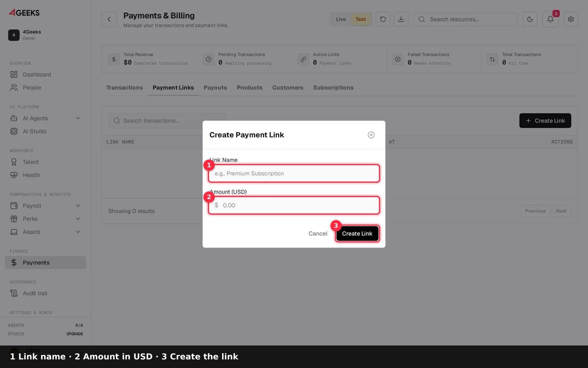Click the ACTIONS column header
This screenshot has width=588, height=368.
(562, 142)
